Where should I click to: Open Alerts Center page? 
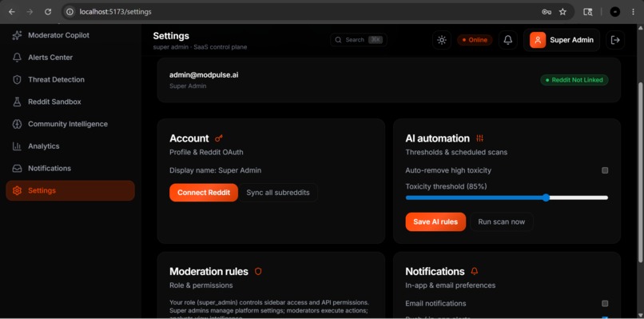click(x=70, y=58)
